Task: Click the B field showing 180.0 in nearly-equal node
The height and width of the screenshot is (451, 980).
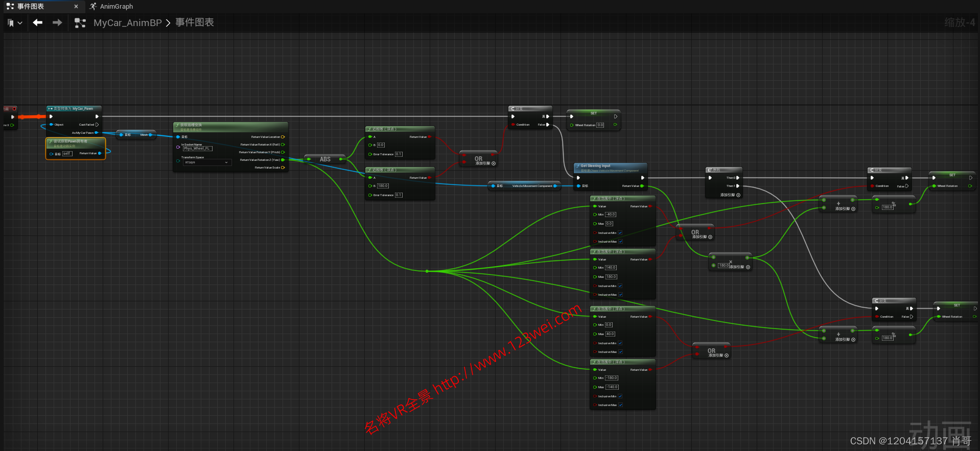Action: pyautogui.click(x=383, y=186)
